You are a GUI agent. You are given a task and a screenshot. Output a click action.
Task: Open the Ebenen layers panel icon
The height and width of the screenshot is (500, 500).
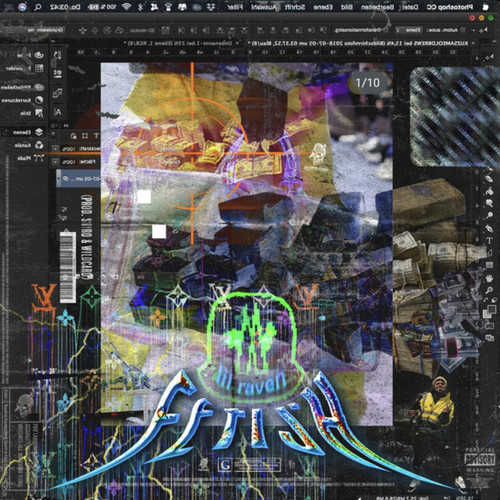click(x=39, y=132)
